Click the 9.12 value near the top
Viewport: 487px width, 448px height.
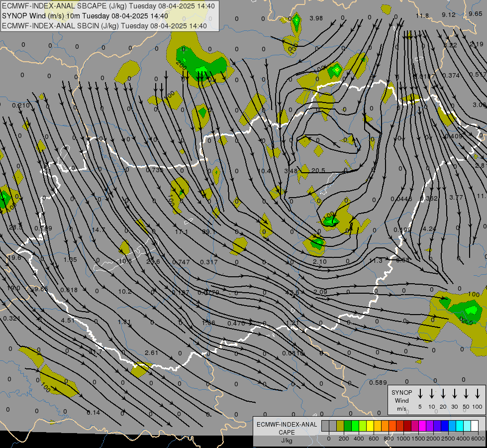pos(449,14)
